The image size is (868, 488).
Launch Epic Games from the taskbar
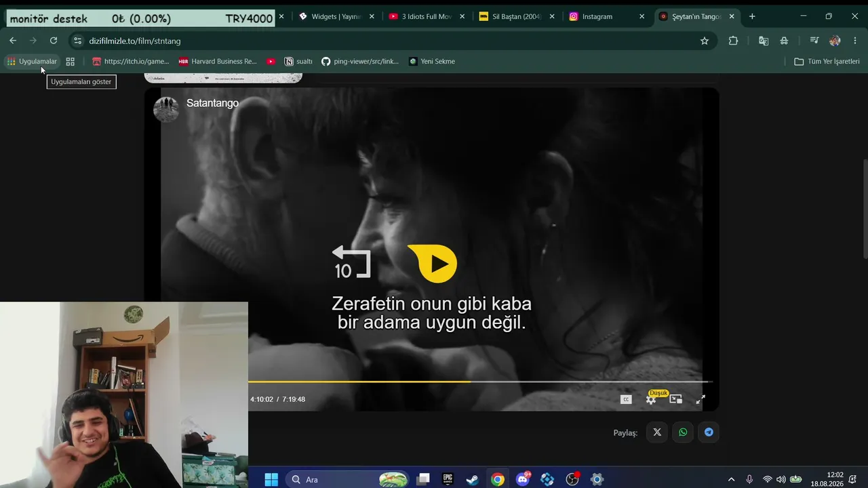pos(448,479)
